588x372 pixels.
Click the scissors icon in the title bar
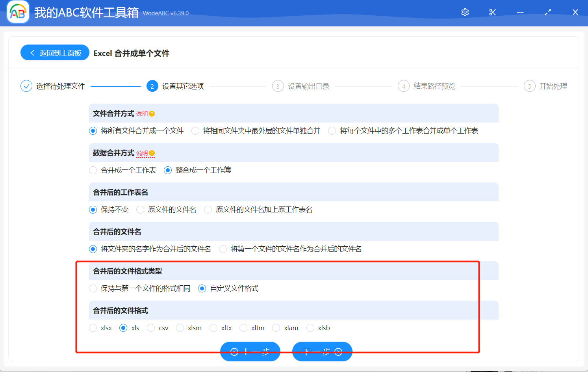(x=492, y=12)
